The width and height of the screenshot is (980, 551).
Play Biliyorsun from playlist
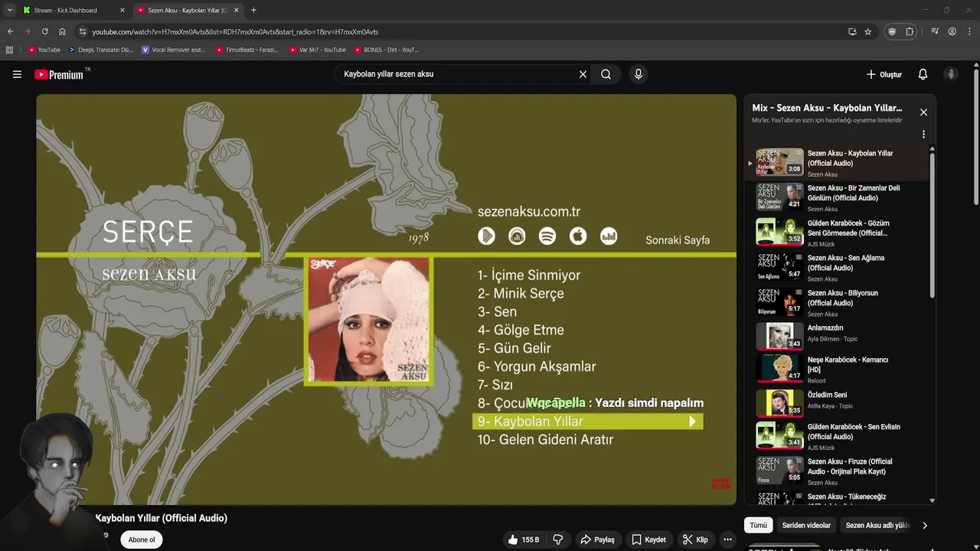838,303
